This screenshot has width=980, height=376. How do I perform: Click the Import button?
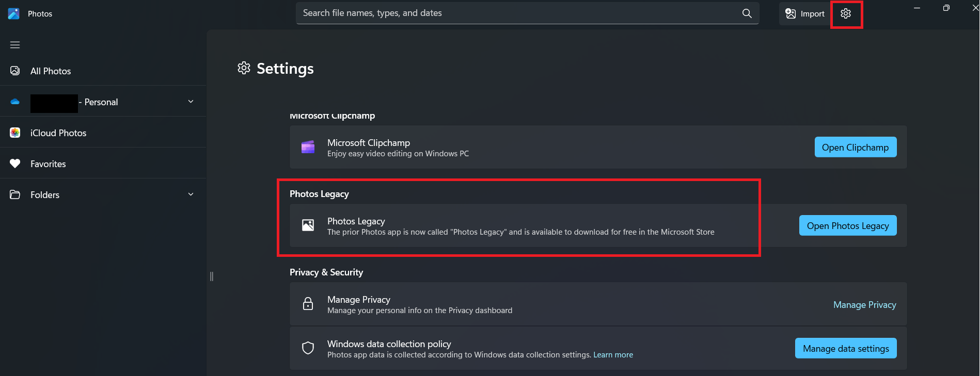[805, 13]
